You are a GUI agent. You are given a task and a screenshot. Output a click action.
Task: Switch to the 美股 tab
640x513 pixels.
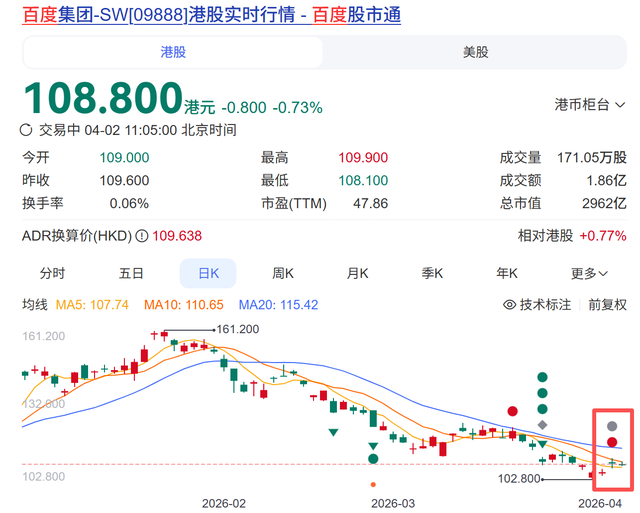tap(476, 52)
